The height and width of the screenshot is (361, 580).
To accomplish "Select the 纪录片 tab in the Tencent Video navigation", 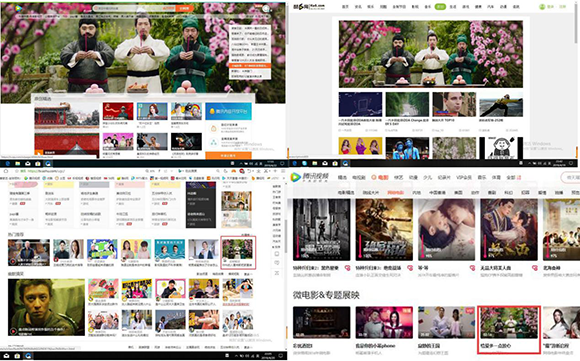I will coord(443,178).
